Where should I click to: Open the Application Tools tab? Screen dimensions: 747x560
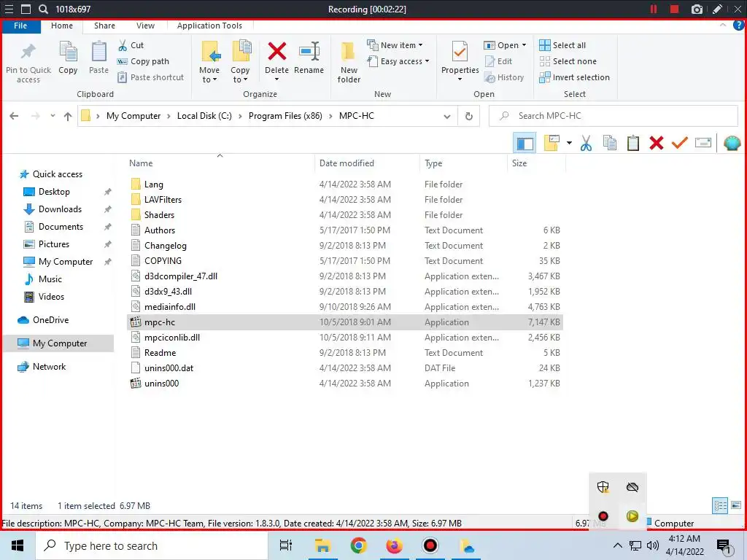click(x=209, y=26)
